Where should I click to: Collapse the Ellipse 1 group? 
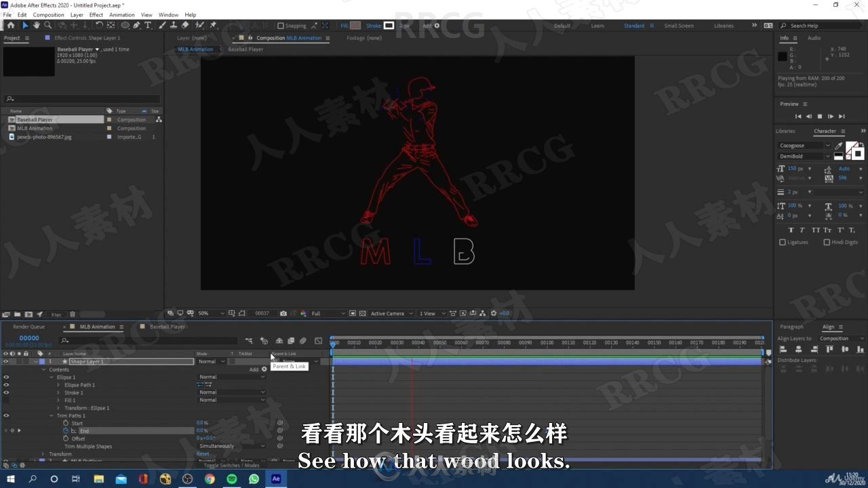click(x=52, y=378)
